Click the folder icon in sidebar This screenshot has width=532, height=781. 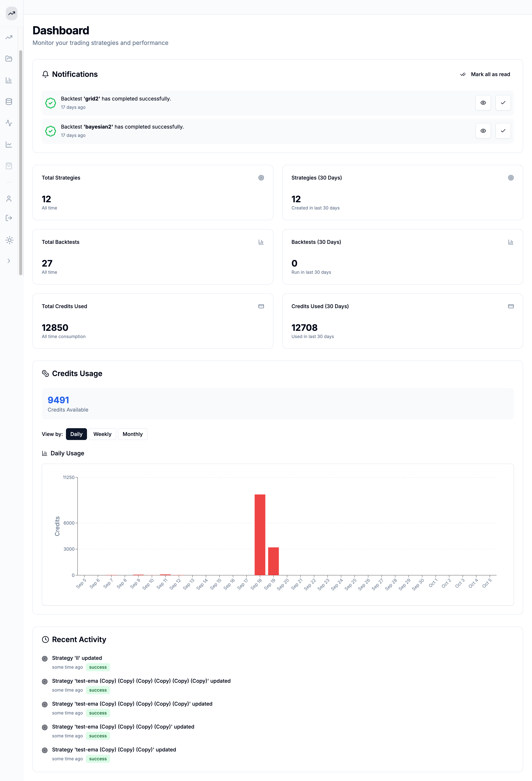(x=9, y=59)
